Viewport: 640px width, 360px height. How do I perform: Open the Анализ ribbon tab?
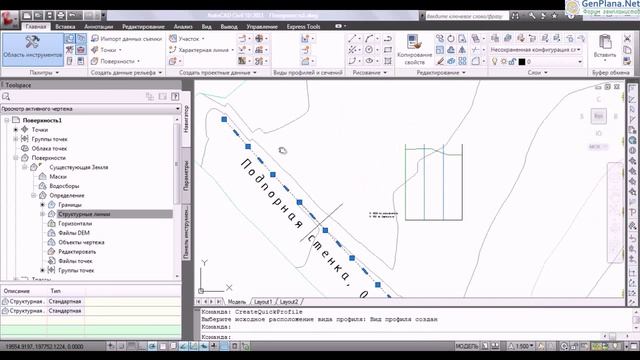pos(183,27)
